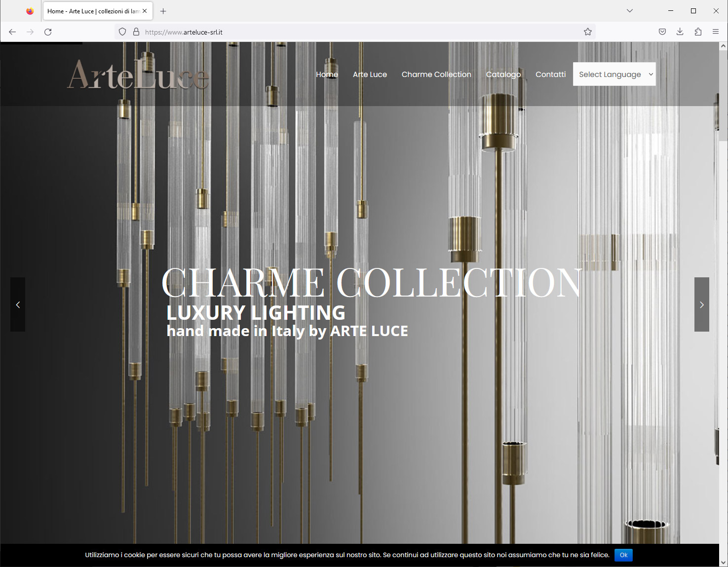This screenshot has height=567, width=728.
Task: Open the Home menu item
Action: (x=327, y=75)
